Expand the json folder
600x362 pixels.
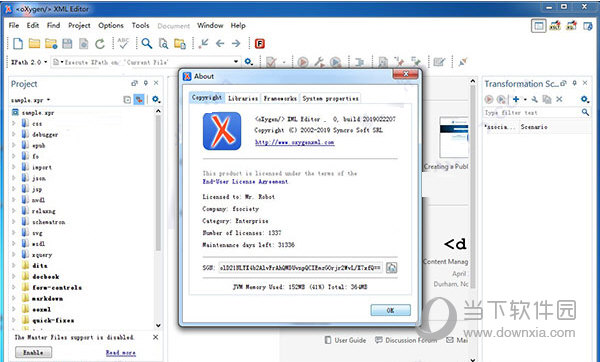point(14,178)
